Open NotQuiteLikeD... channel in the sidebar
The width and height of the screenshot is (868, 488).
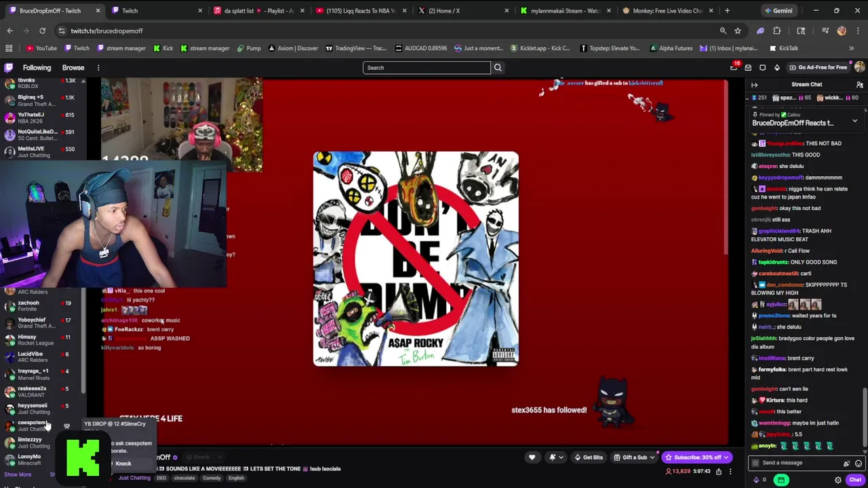click(x=41, y=135)
